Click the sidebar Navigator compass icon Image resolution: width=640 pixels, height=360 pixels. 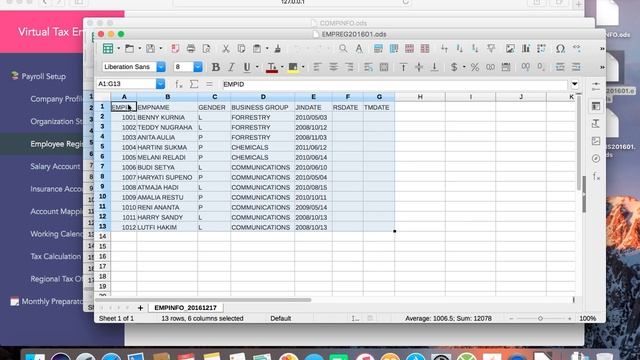pyautogui.click(x=596, y=158)
